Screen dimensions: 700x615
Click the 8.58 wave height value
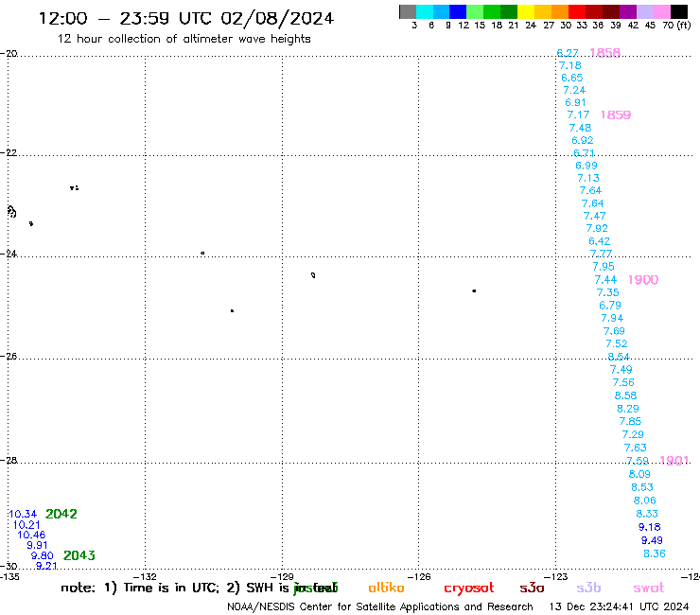(625, 395)
